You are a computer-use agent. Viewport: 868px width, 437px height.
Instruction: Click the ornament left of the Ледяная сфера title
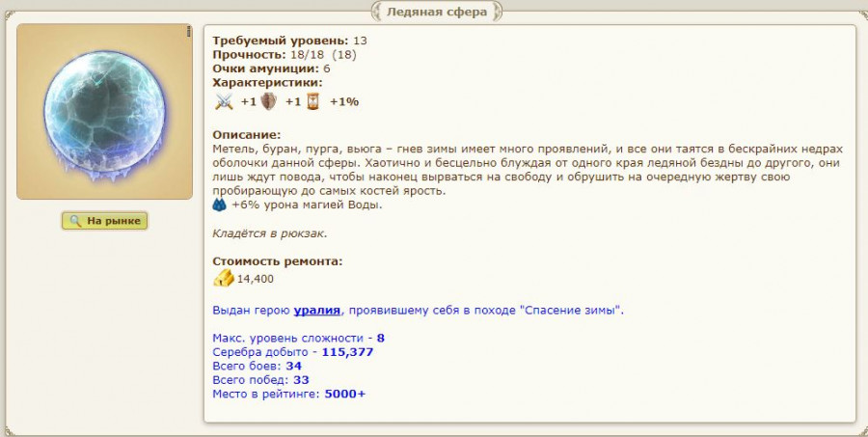click(x=376, y=12)
